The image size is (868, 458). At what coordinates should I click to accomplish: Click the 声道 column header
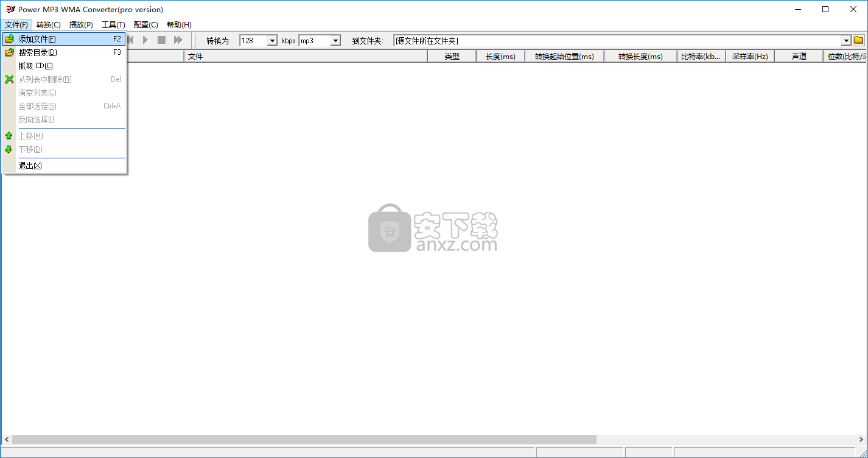click(x=799, y=56)
